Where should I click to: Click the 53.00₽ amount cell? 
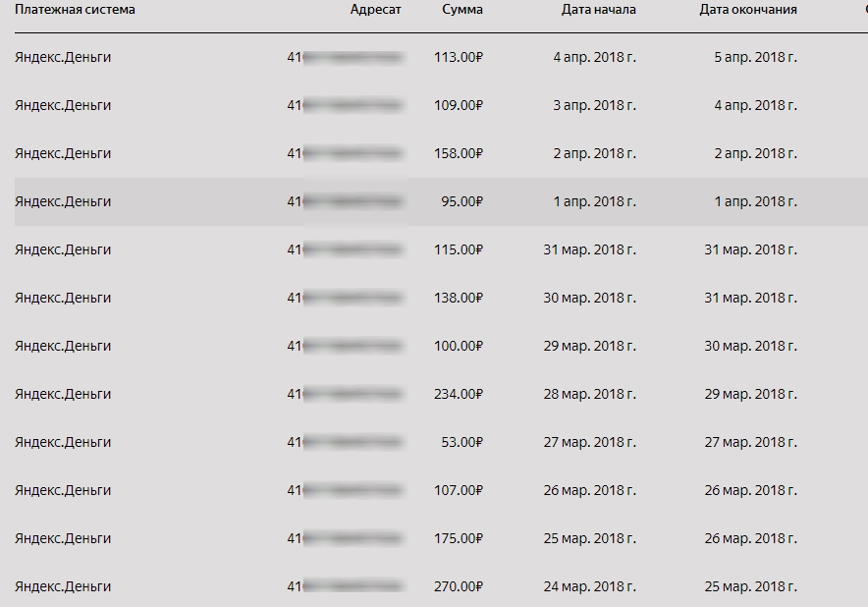(x=462, y=442)
